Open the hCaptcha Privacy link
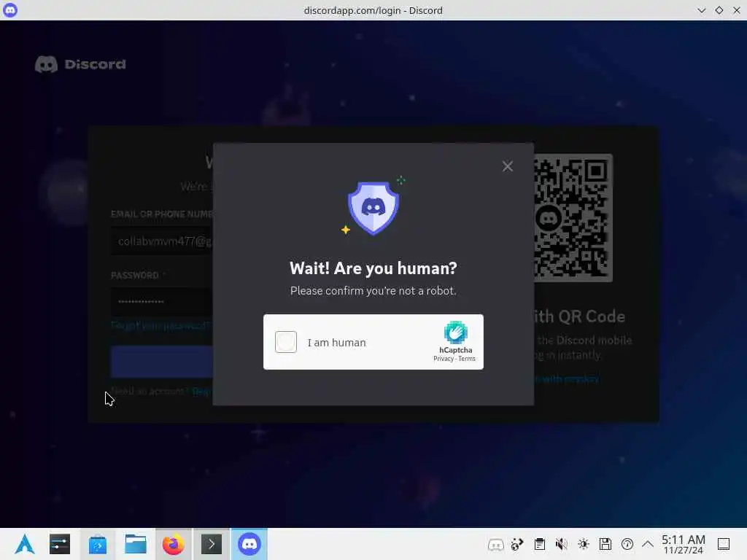This screenshot has height=560, width=747. [x=443, y=359]
